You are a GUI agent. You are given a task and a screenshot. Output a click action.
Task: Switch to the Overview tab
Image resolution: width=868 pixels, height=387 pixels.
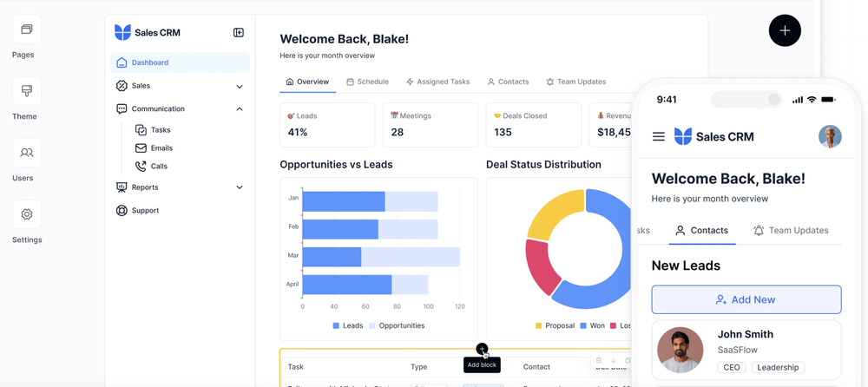pyautogui.click(x=308, y=82)
